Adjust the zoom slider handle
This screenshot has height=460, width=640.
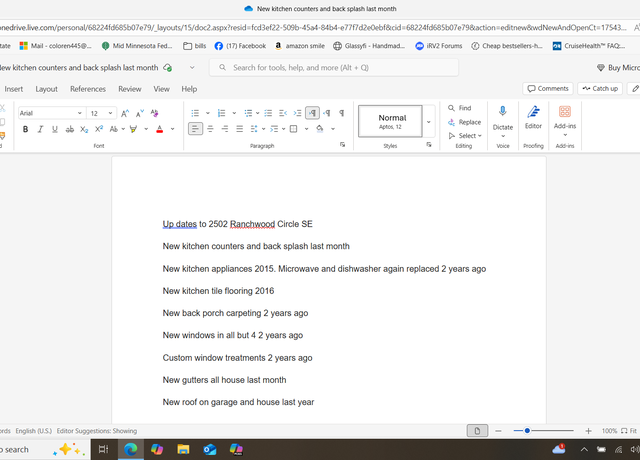[x=527, y=431]
